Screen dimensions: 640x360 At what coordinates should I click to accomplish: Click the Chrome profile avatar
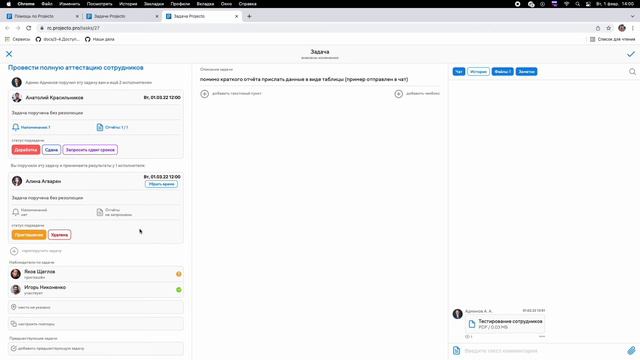[x=622, y=28]
